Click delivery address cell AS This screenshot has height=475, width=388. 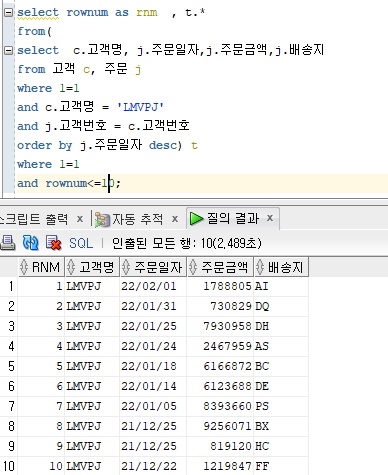(x=281, y=346)
